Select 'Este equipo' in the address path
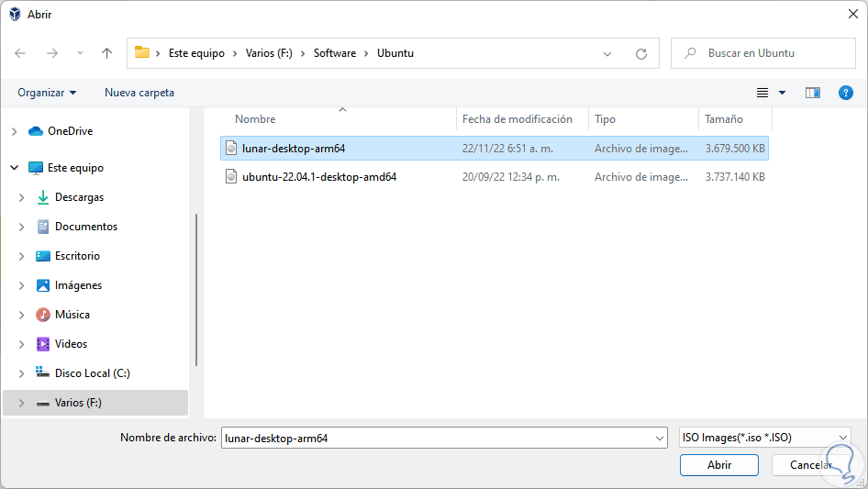This screenshot has width=868, height=489. point(196,53)
